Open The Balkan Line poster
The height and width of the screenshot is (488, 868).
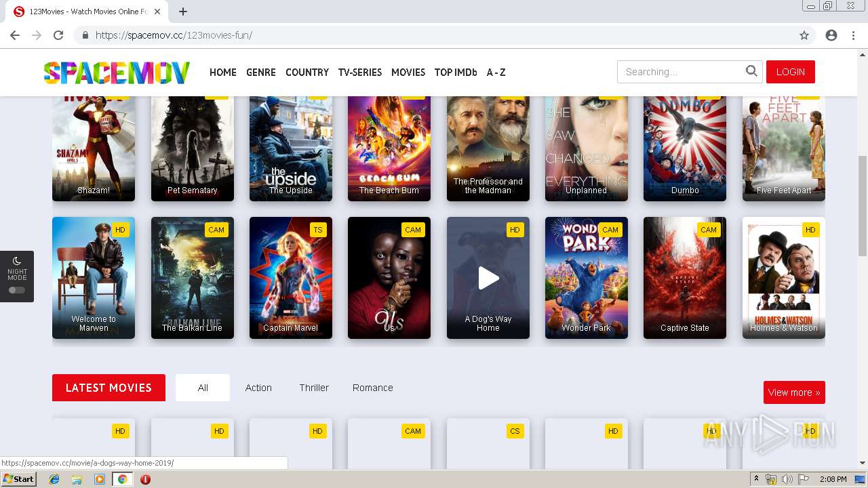click(x=193, y=278)
